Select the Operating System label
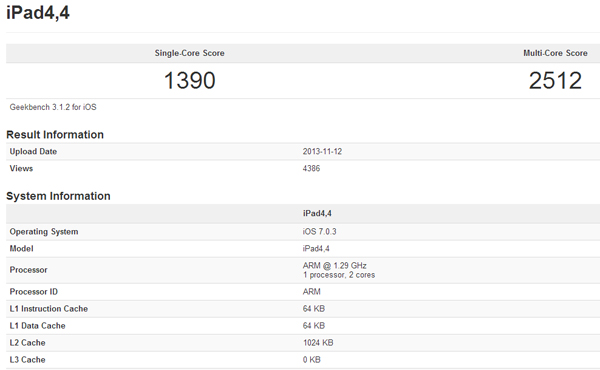600x370 pixels. coord(44,232)
